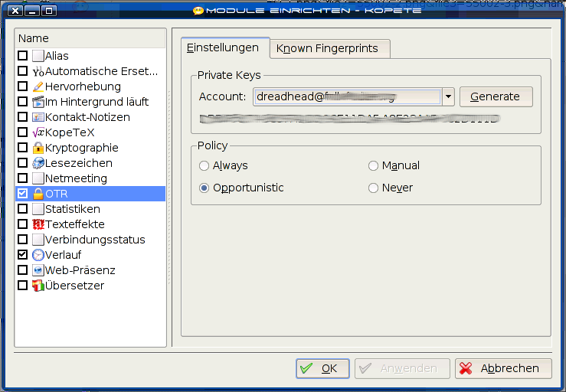Click the Name column header

click(90, 38)
